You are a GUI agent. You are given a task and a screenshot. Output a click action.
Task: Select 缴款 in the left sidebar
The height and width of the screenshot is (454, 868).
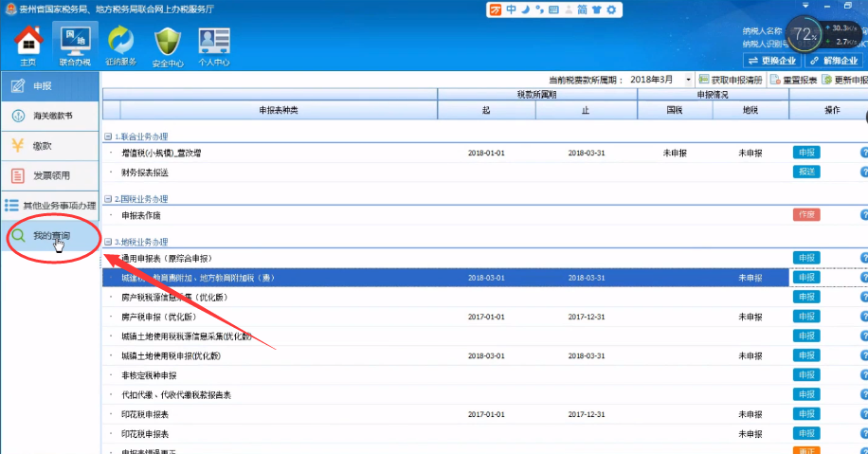42,146
